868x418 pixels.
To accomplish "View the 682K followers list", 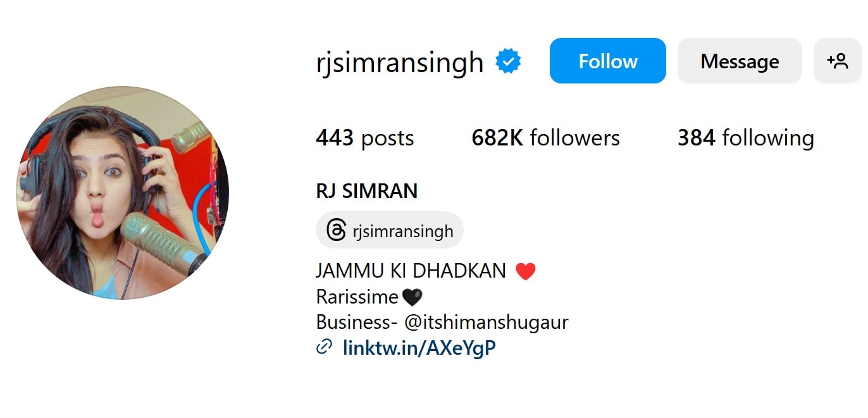I will 546,138.
